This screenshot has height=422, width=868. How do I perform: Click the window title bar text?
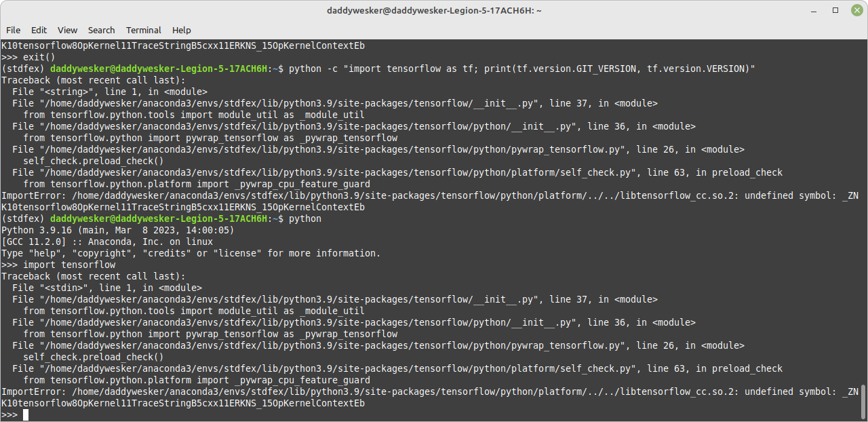click(x=434, y=9)
